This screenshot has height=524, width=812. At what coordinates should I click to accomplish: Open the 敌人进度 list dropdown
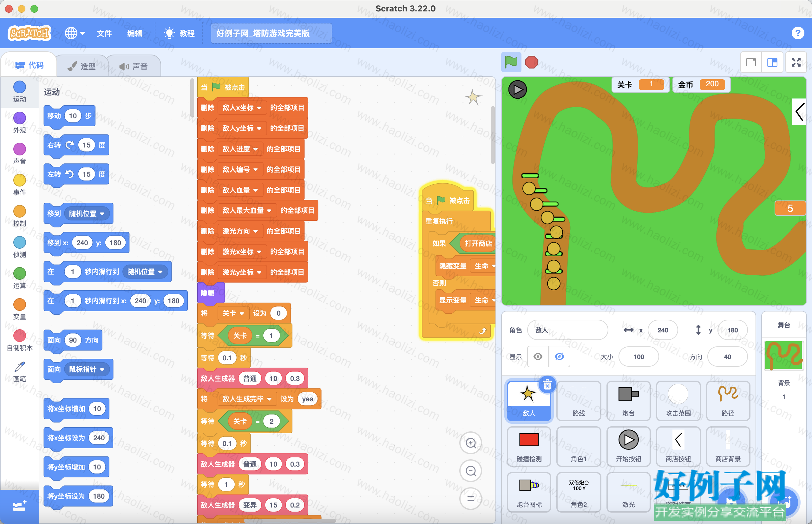point(240,149)
